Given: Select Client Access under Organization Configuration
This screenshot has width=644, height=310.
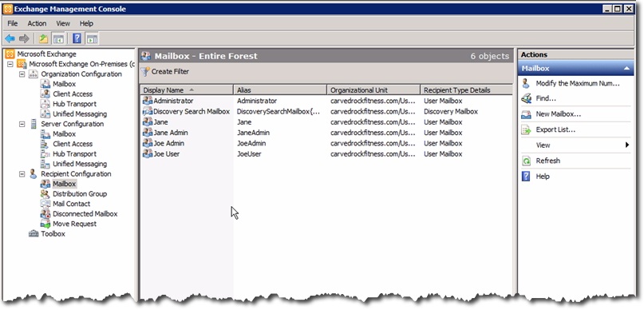Looking at the screenshot, I should [73, 94].
